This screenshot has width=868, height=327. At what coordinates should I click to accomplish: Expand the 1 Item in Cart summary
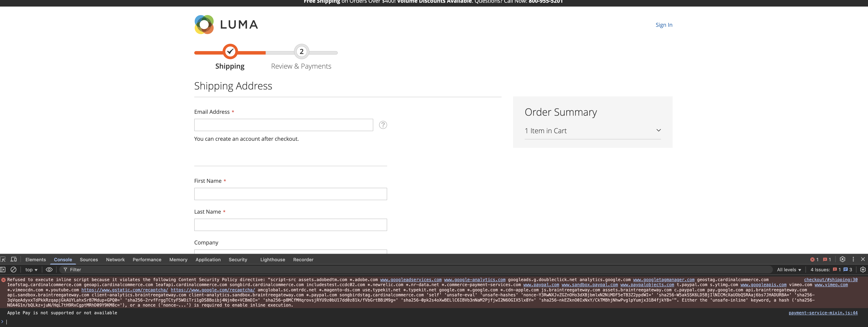[658, 130]
